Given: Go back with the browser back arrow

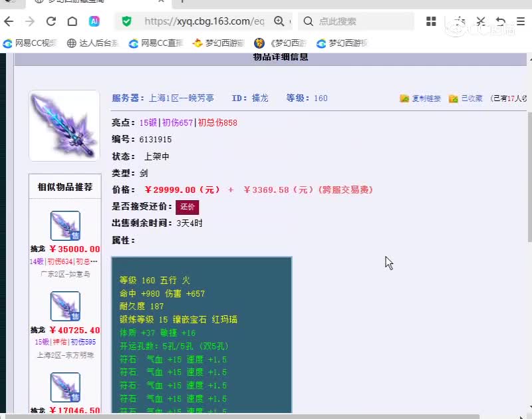Looking at the screenshot, I should (9, 21).
